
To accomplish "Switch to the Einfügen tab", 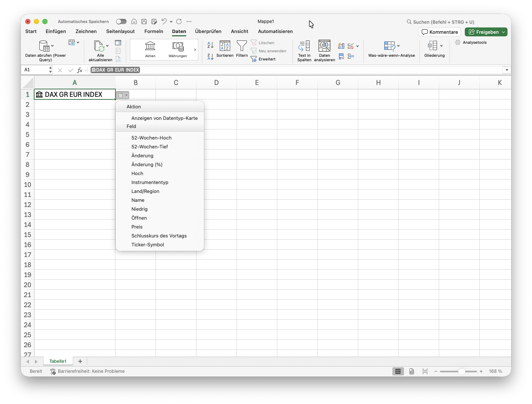I will tap(56, 32).
